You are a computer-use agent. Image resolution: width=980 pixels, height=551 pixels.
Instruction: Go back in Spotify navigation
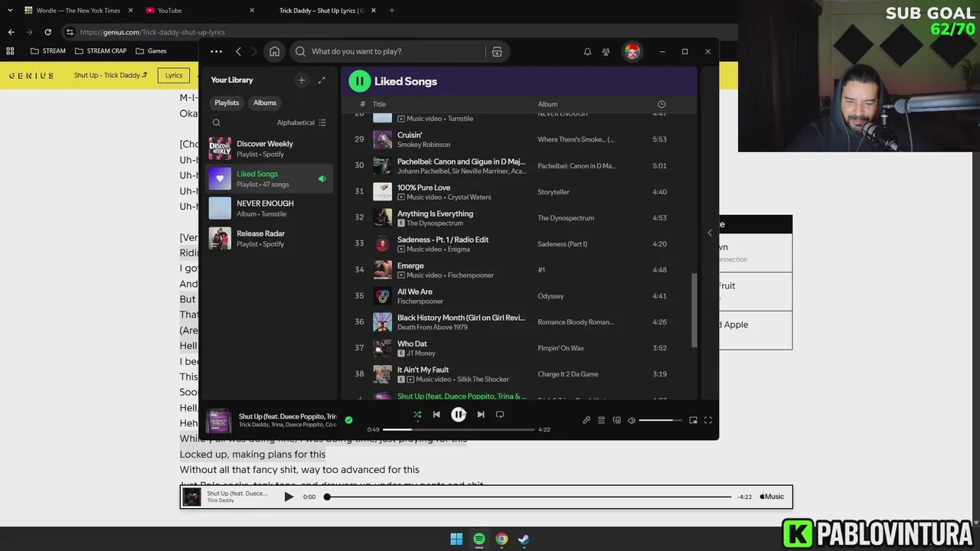pyautogui.click(x=238, y=51)
